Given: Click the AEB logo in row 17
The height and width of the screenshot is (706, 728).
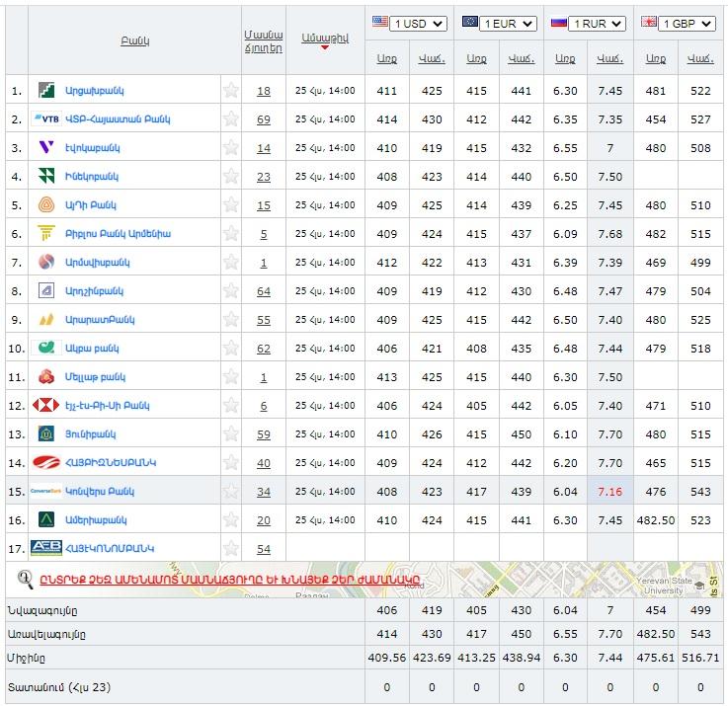Looking at the screenshot, I should click(46, 548).
